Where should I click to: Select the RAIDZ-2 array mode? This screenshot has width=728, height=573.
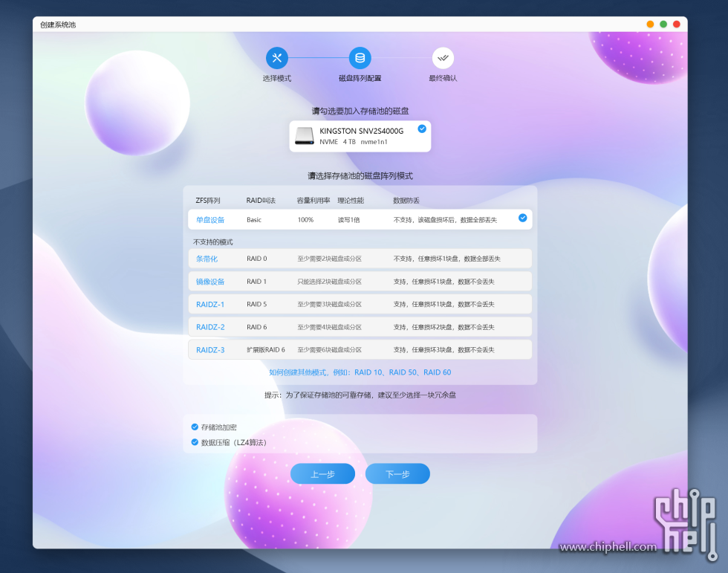pos(360,327)
